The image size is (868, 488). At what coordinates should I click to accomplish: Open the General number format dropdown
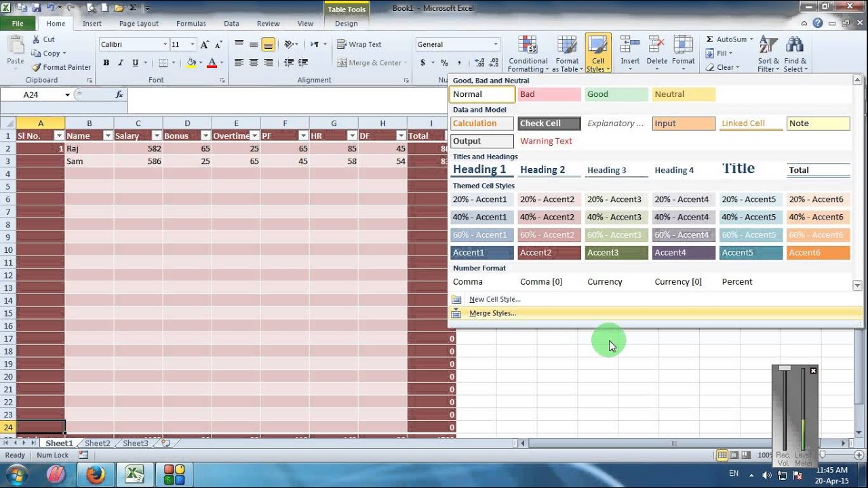coord(496,45)
